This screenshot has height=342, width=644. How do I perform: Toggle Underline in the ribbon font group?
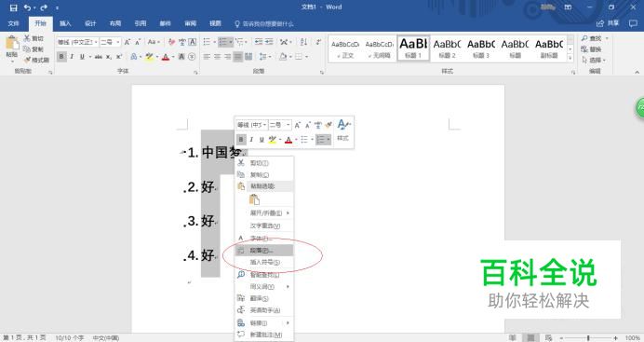pyautogui.click(x=82, y=57)
